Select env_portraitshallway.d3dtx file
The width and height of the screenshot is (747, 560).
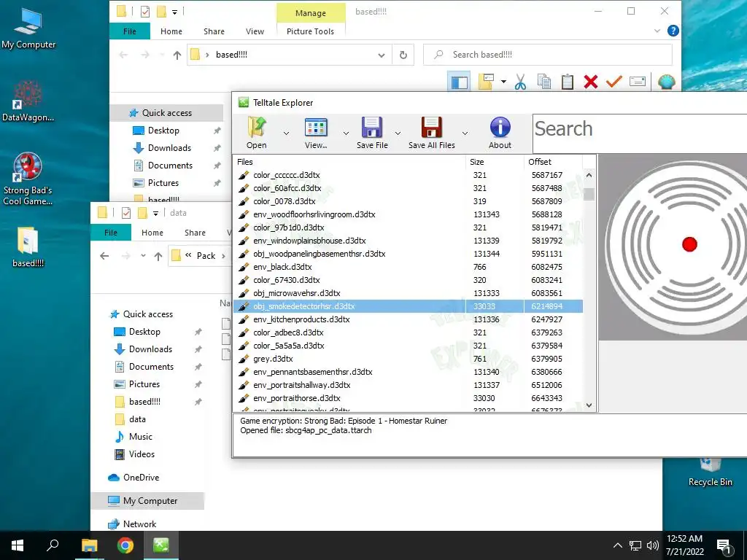tap(409, 385)
